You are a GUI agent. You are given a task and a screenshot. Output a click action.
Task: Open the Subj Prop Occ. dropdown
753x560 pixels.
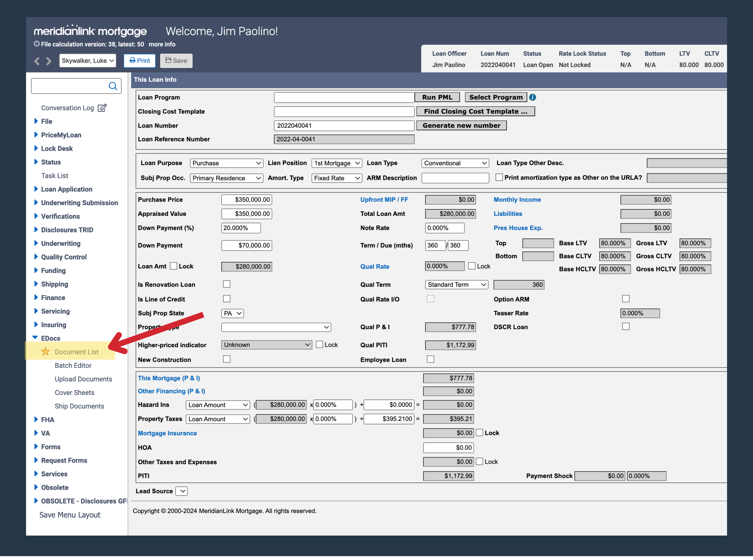pos(226,178)
